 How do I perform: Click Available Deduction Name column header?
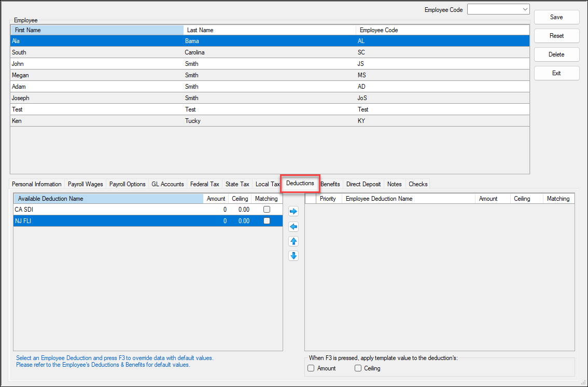pos(108,199)
